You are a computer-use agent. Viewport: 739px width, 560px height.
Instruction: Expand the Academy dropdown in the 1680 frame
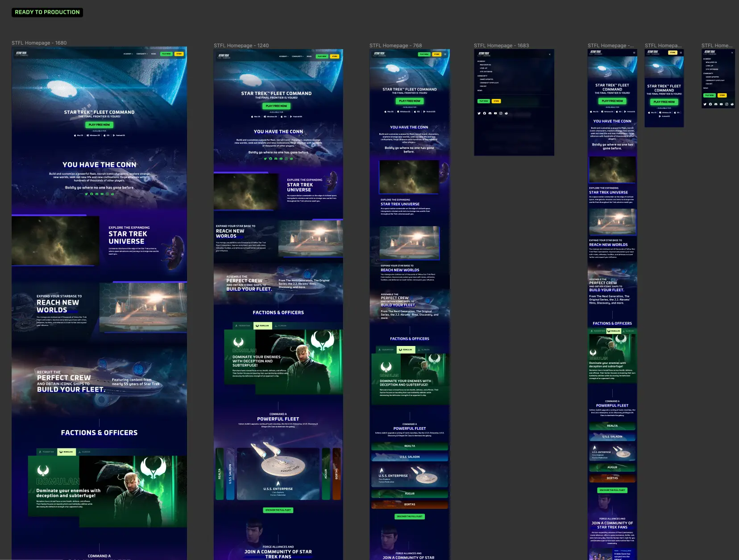[x=128, y=54]
